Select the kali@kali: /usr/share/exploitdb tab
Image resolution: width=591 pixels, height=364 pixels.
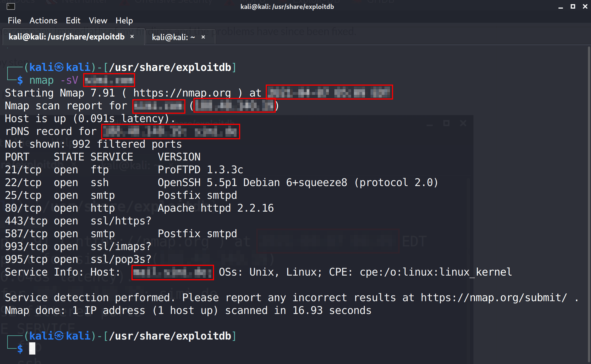pos(67,37)
